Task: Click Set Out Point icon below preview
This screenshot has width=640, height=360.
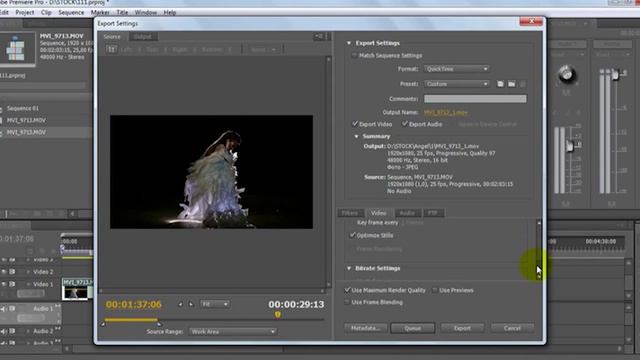Action: (x=191, y=304)
